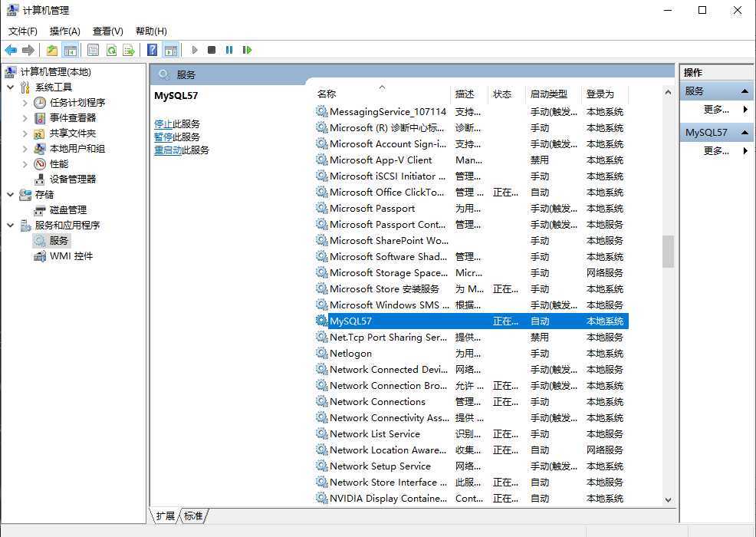The height and width of the screenshot is (537, 756).
Task: Select the NVIDIA Display Container row name
Action: pos(388,499)
